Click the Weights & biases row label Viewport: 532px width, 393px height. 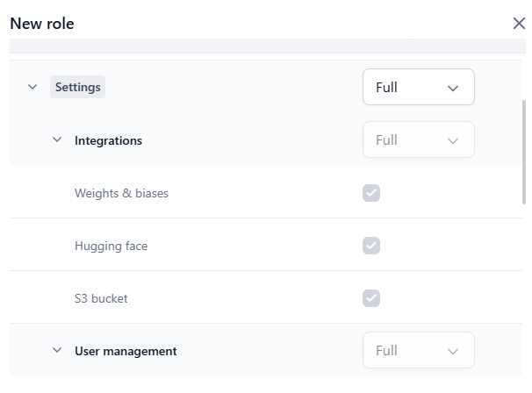(x=121, y=193)
